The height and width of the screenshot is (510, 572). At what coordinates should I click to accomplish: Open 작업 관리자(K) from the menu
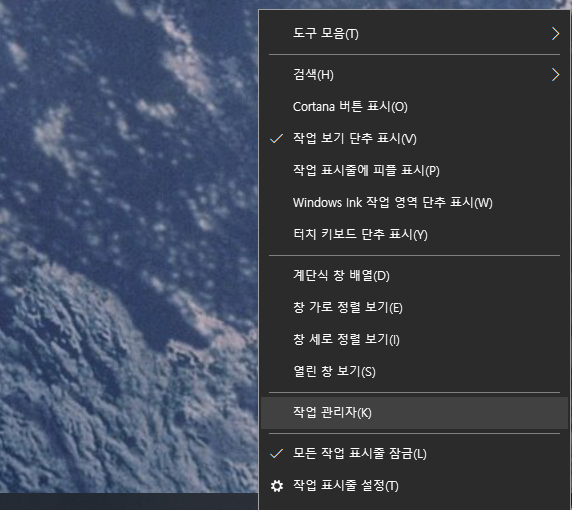click(x=414, y=413)
